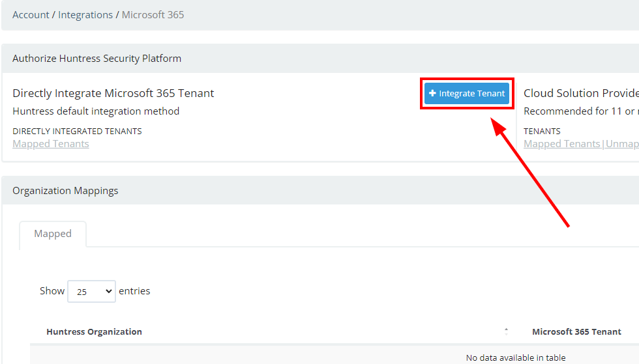Select the Mapped tab
The image size is (639, 364).
[53, 234]
